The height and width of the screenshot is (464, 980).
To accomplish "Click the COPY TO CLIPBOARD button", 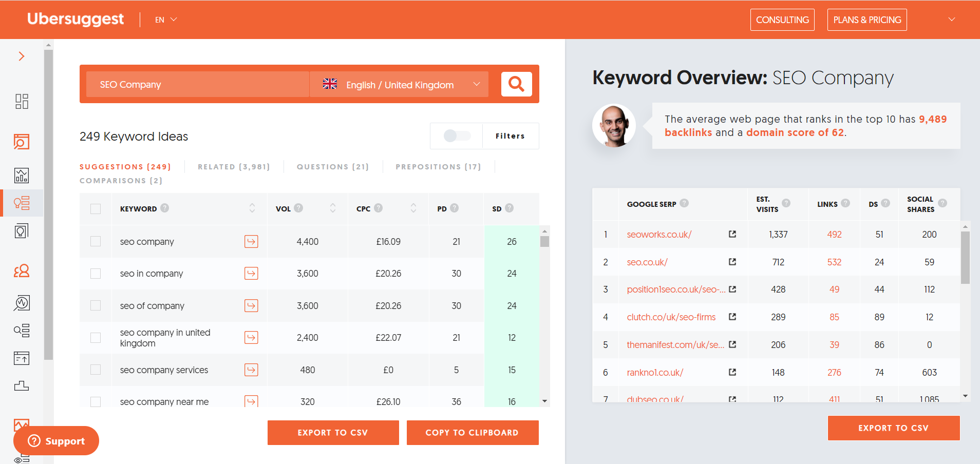I will click(x=472, y=433).
